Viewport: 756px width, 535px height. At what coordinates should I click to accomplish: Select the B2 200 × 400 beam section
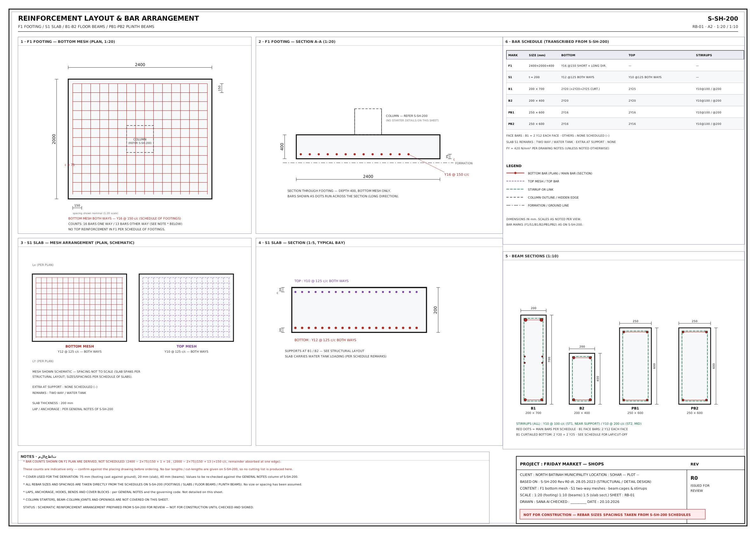pyautogui.click(x=582, y=379)
